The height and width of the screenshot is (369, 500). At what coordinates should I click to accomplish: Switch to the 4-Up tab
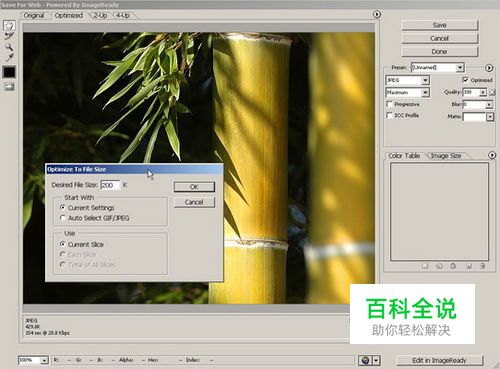click(123, 15)
